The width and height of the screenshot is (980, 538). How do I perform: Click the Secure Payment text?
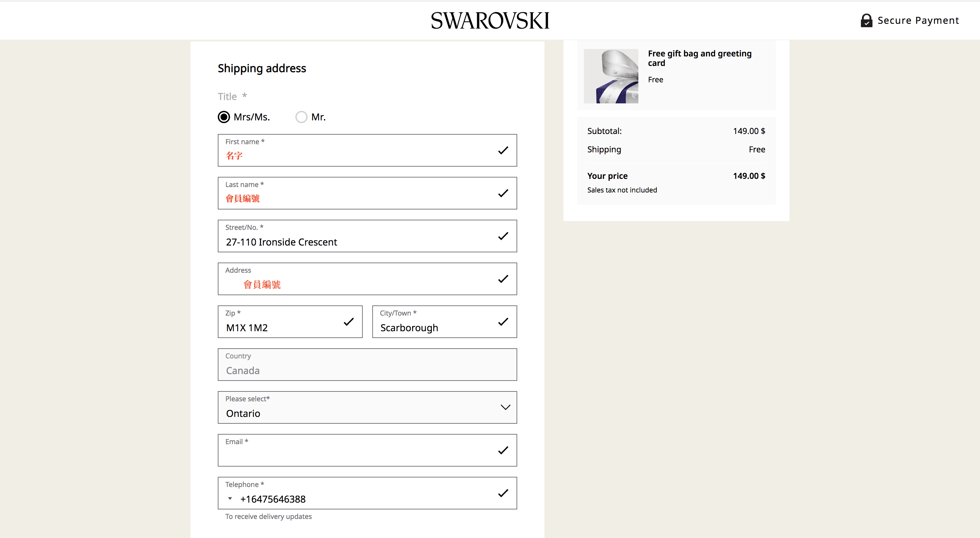pyautogui.click(x=918, y=20)
